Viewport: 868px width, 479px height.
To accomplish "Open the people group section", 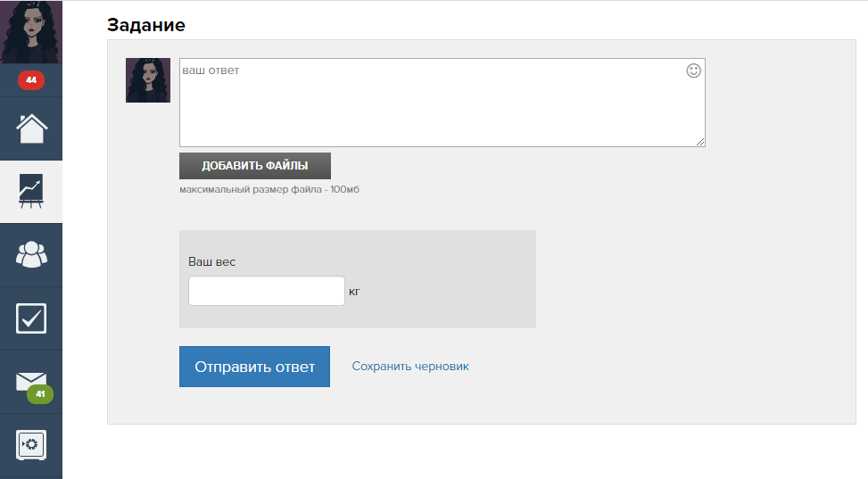I will point(31,255).
